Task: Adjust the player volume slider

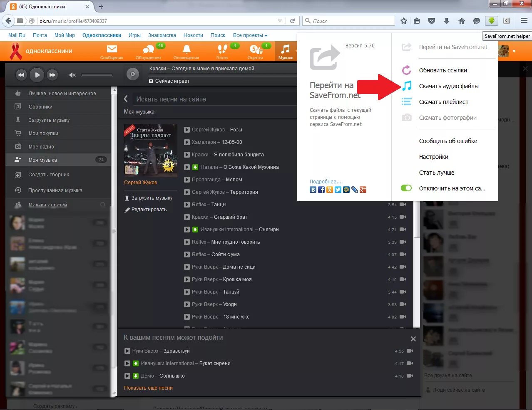Action: (97, 75)
